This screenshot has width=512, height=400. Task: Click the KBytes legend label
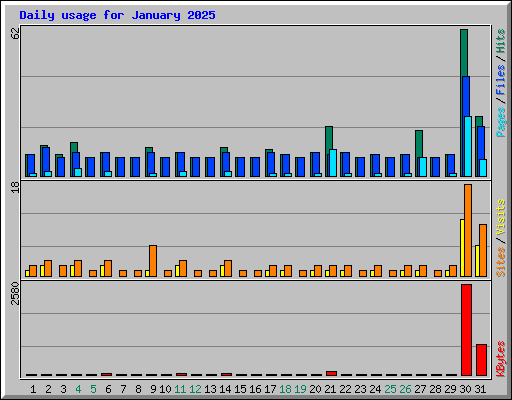click(500, 359)
